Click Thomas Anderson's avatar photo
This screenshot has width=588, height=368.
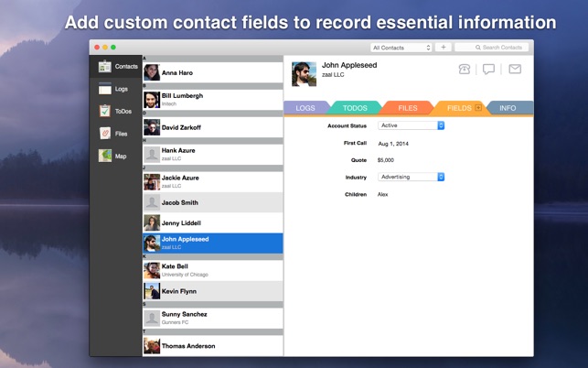coord(152,346)
